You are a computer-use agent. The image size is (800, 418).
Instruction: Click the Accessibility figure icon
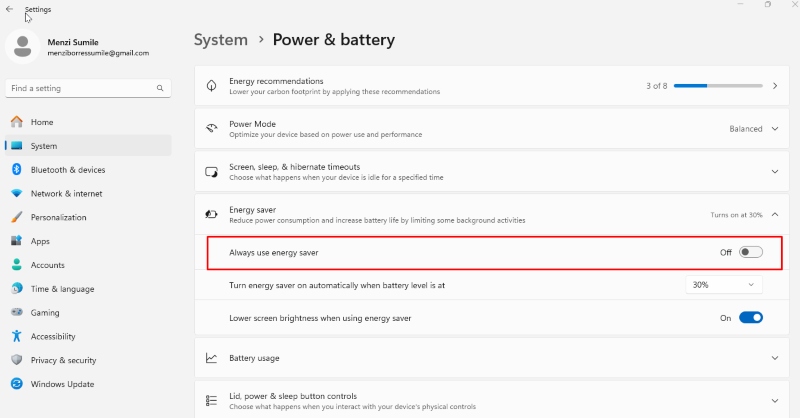tap(17, 336)
